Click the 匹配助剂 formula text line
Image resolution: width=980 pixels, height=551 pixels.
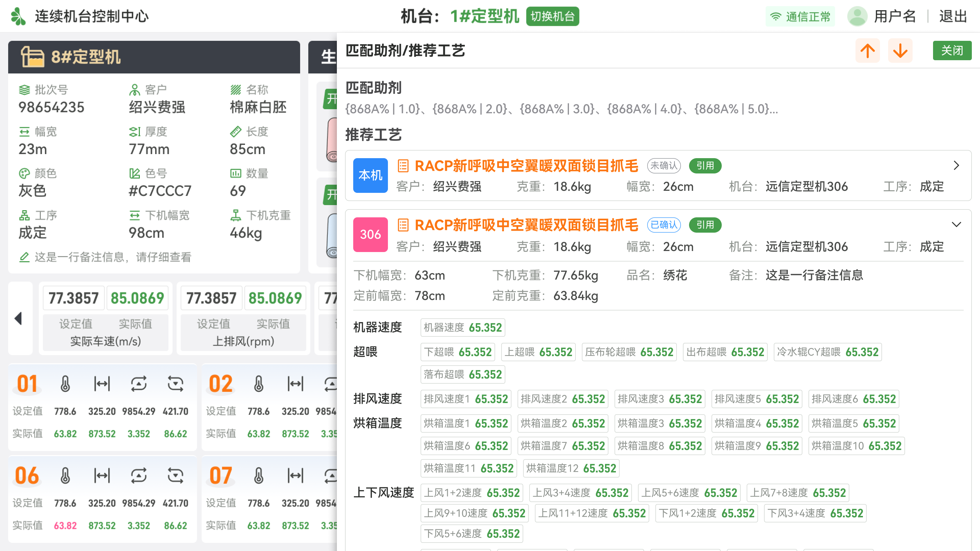click(561, 109)
